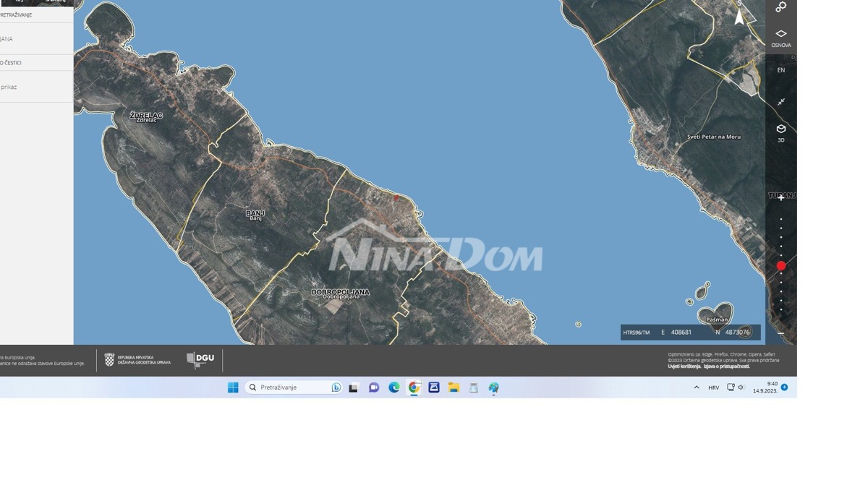
Task: Select the map search tool icon
Action: point(781,8)
